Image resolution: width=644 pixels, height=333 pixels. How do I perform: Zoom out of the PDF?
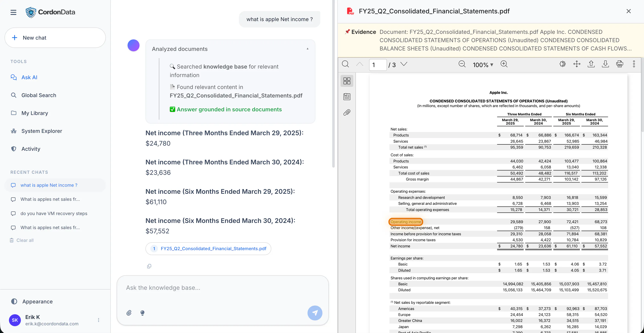click(462, 64)
